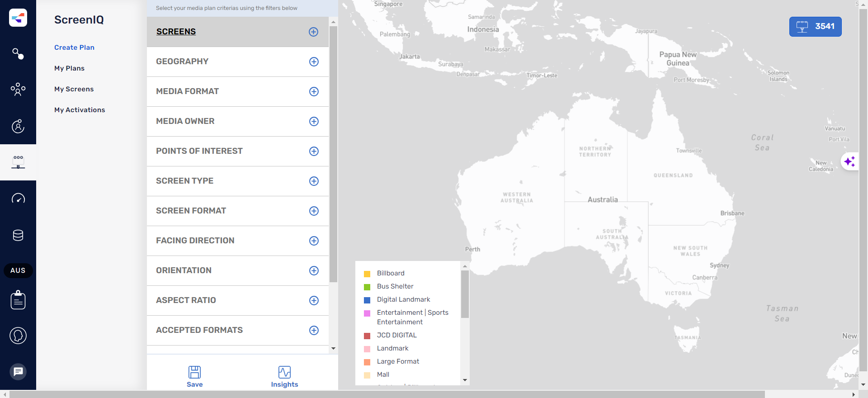Viewport: 868px width, 398px height.
Task: Click the 3541 screens count button
Action: [816, 27]
